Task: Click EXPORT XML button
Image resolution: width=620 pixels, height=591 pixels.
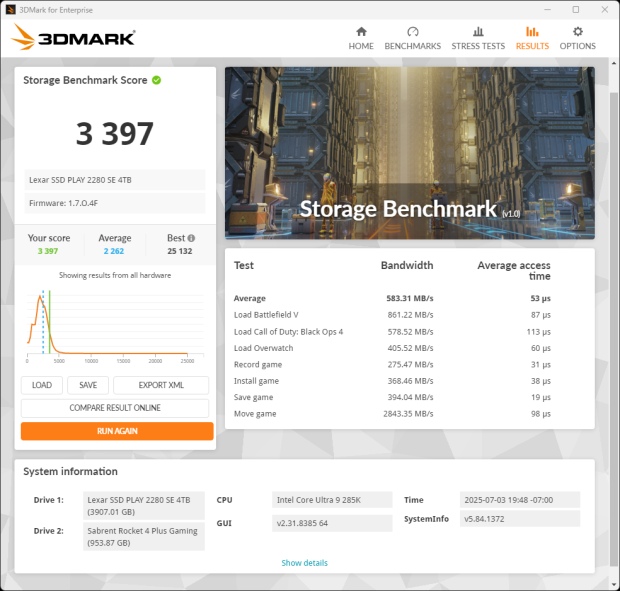Action: pyautogui.click(x=161, y=385)
